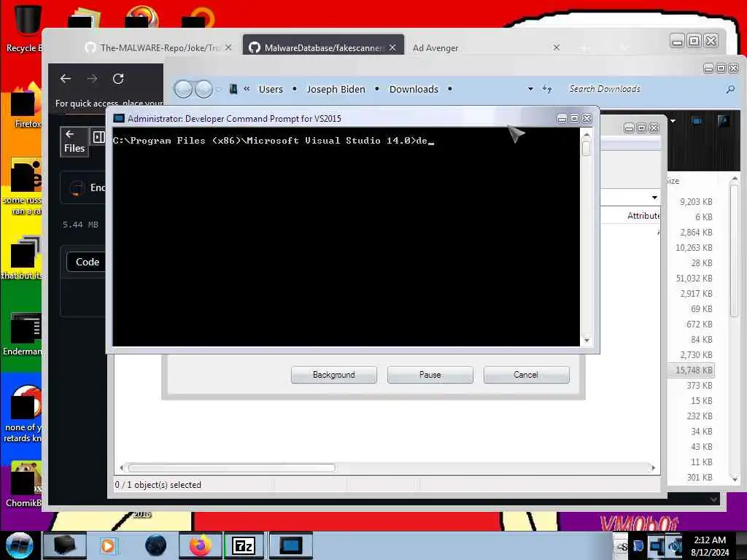Click the Cancel button

point(526,375)
